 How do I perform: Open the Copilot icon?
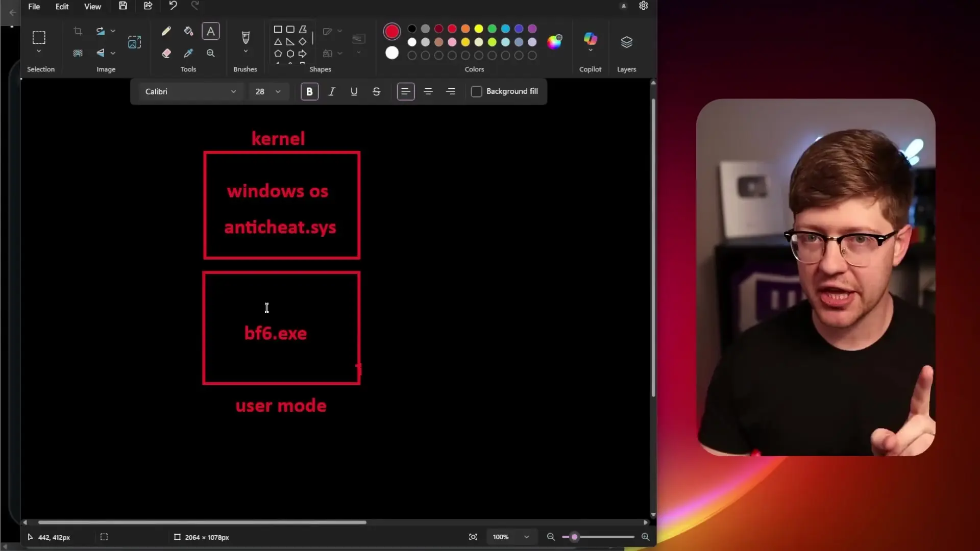click(x=591, y=38)
